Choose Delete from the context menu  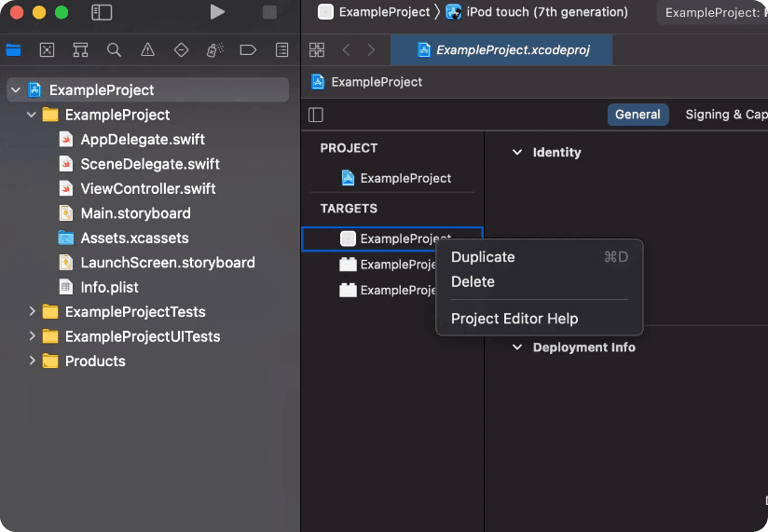[x=540, y=282]
